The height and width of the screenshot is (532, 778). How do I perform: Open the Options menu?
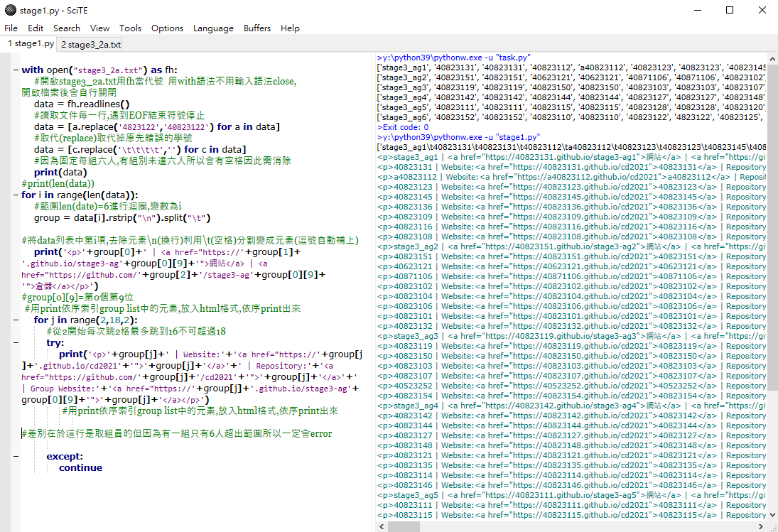167,28
